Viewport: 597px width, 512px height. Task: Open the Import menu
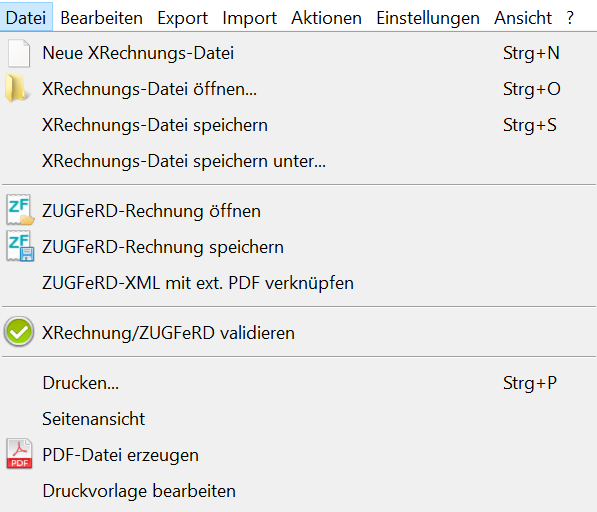pos(249,18)
